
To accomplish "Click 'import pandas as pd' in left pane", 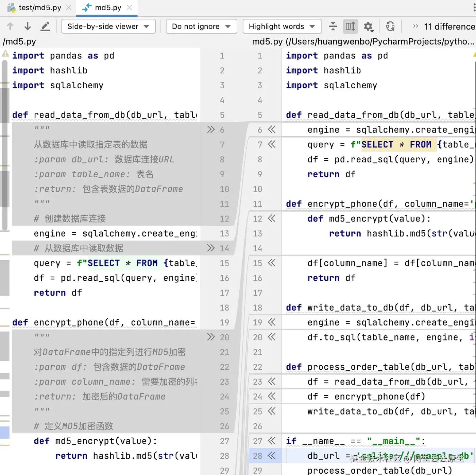I will (x=63, y=56).
